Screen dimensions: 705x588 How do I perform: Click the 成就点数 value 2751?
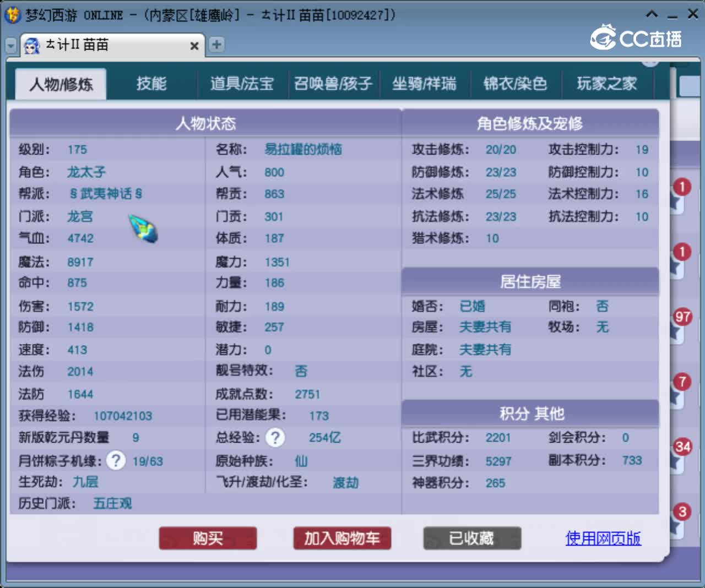[x=307, y=394]
